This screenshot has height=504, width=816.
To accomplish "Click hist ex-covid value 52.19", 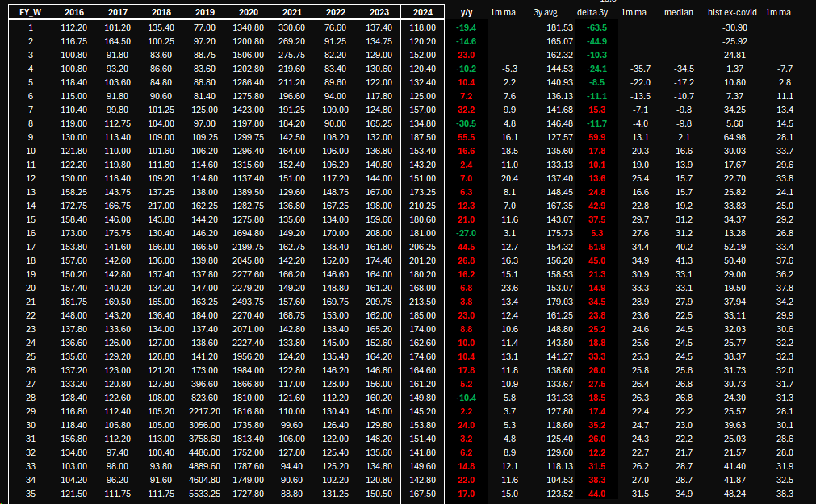I will [x=734, y=247].
